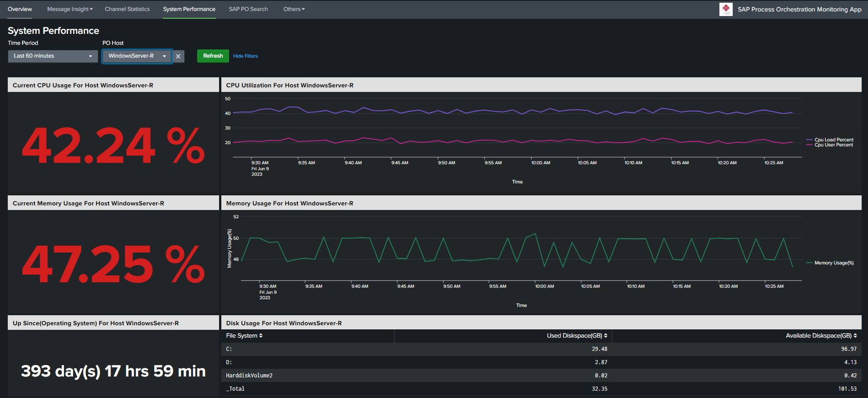Click the Memory Usage For Host panel title
Screen dimensions: 868x398
[x=289, y=203]
